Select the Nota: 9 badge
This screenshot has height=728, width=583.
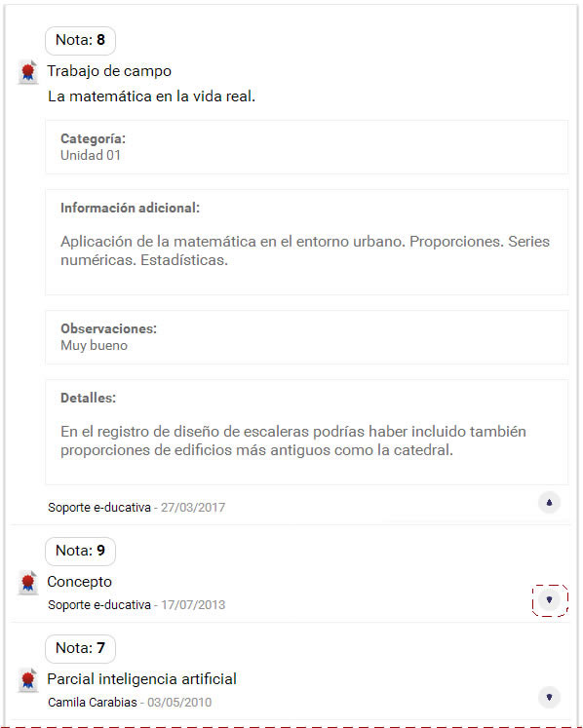80,551
